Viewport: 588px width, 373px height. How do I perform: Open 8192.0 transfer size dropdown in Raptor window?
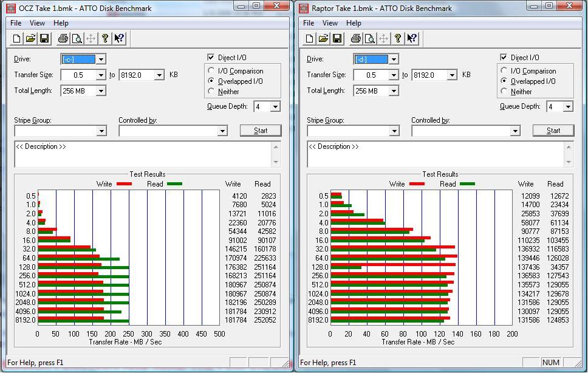point(453,75)
